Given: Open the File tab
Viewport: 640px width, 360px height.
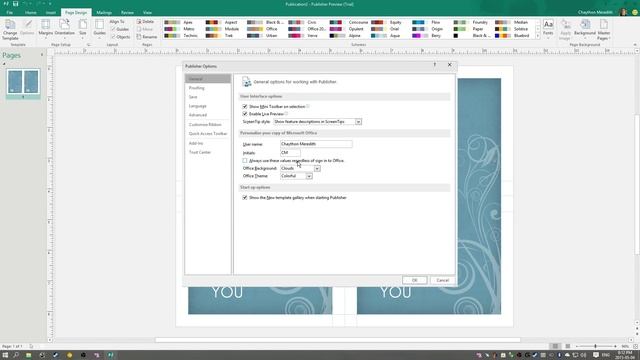Looking at the screenshot, I should pyautogui.click(x=9, y=13).
